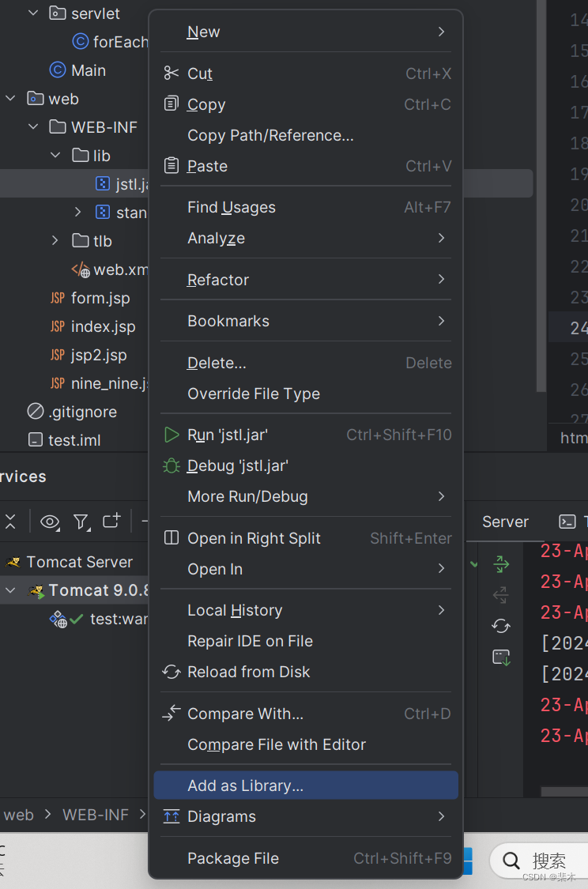The width and height of the screenshot is (588, 889).
Task: Click the Services add service icon
Action: pyautogui.click(x=111, y=521)
